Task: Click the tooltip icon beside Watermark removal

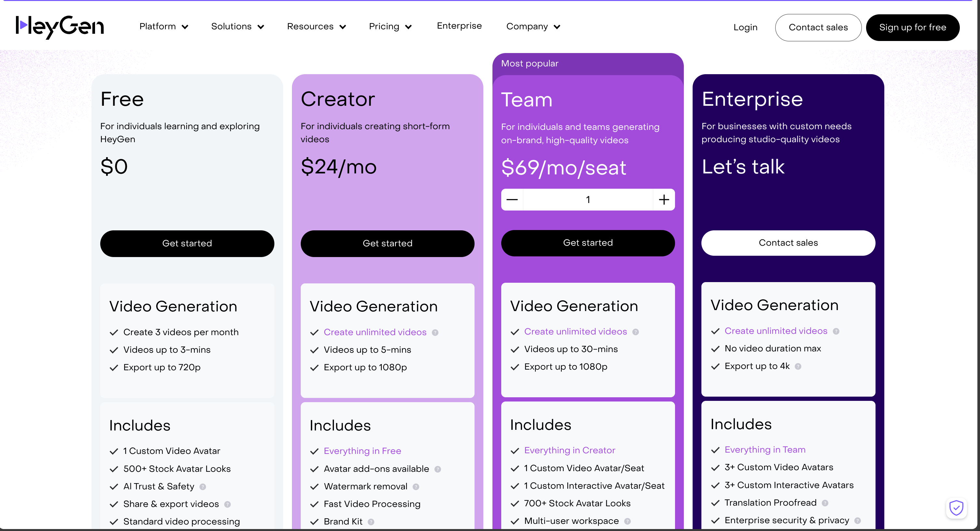Action: tap(416, 487)
